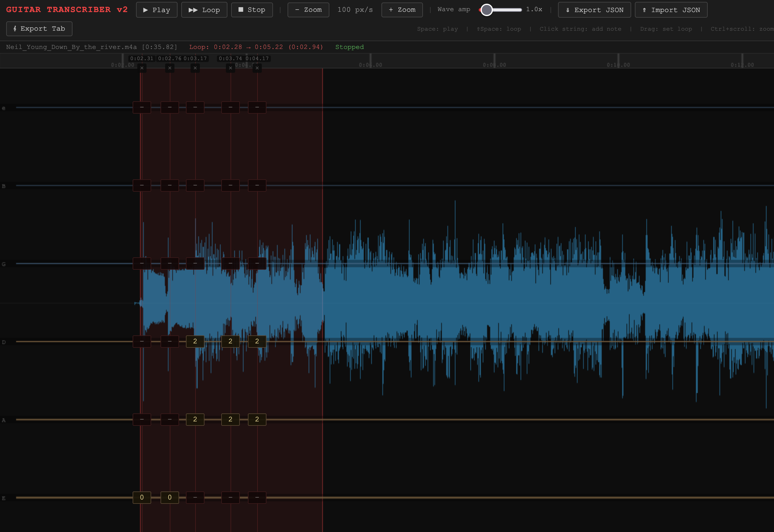Screen dimensions: 774x532
Task: Set the empty high e string cell at 0:02.31
Action: pyautogui.click(x=142, y=107)
